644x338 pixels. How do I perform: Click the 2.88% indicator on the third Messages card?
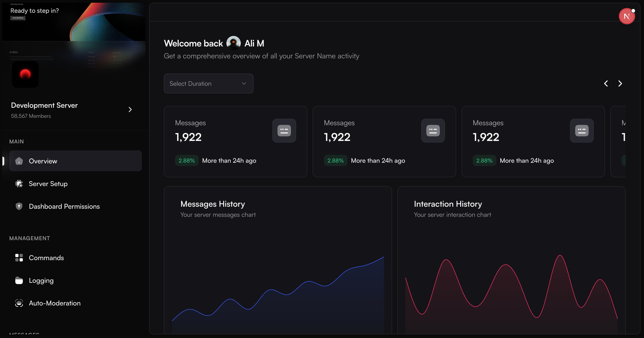tap(484, 160)
